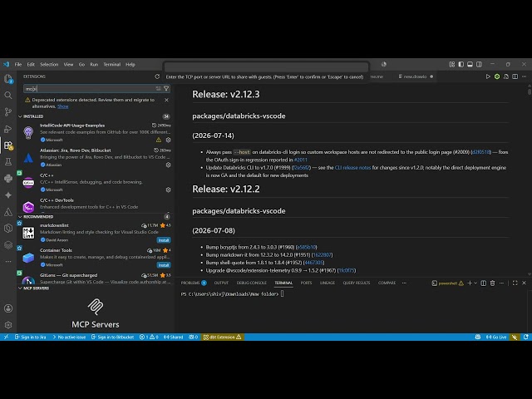Click Sign in to Jira status item
Image resolution: width=532 pixels, height=399 pixels.
tap(30, 337)
